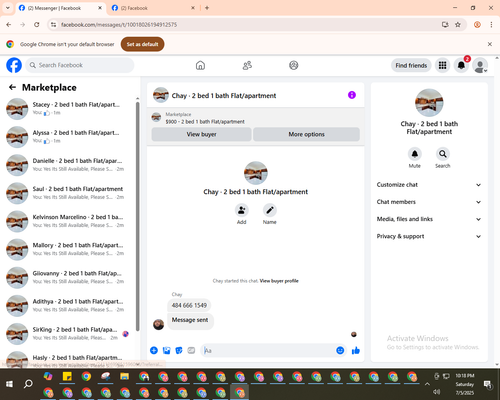
Task: Send a thumbs-up like
Action: [356, 350]
